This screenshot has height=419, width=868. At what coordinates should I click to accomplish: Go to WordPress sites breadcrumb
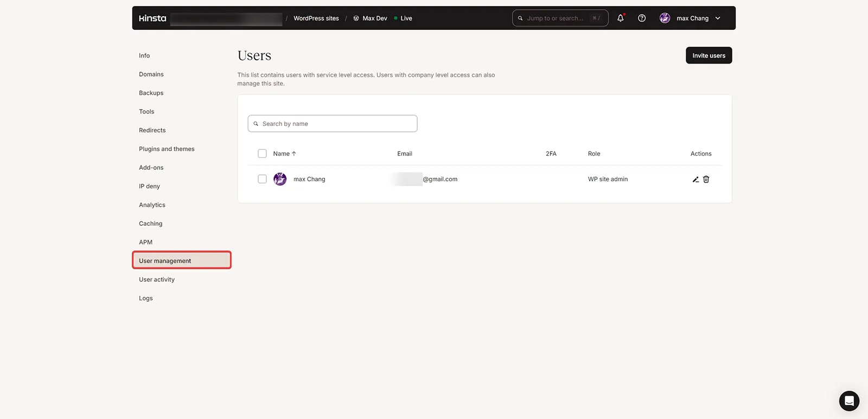316,18
